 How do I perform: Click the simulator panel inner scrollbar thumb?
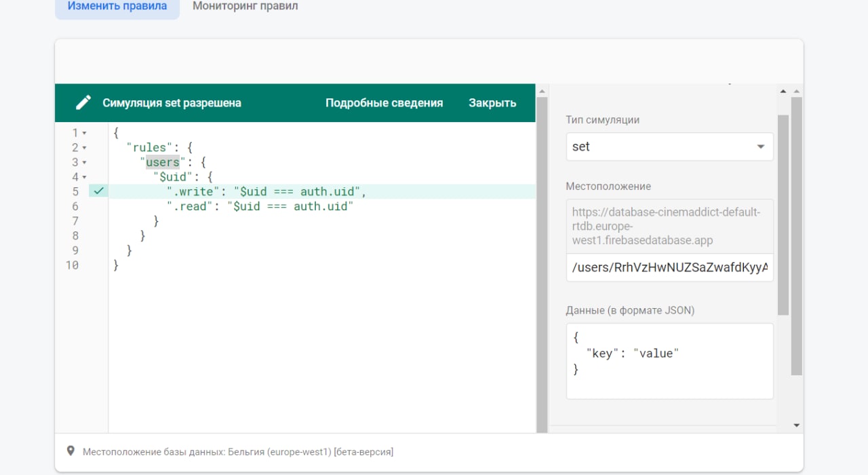[783, 215]
